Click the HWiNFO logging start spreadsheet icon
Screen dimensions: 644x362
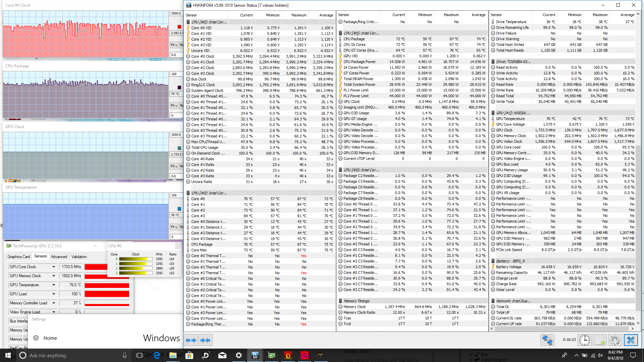click(x=600, y=340)
